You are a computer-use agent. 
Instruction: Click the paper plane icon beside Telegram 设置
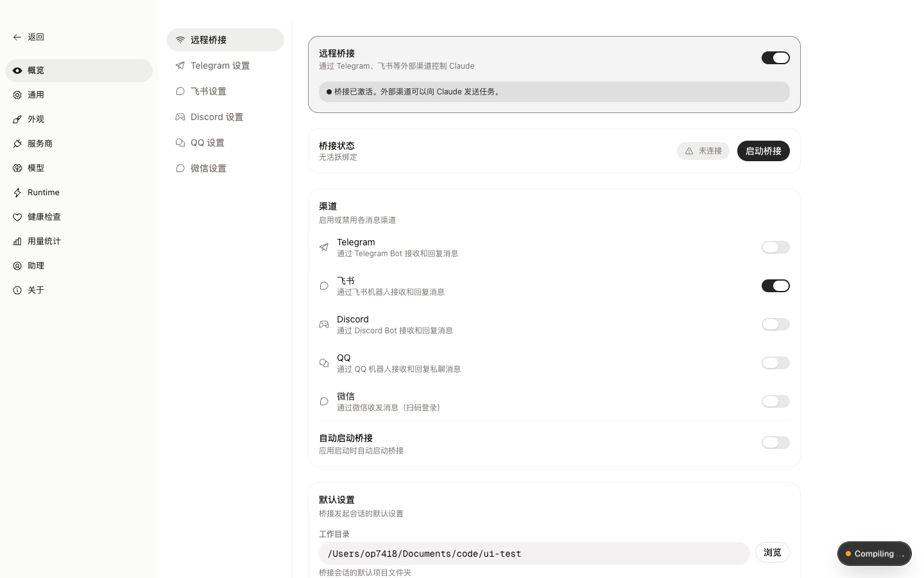point(180,66)
